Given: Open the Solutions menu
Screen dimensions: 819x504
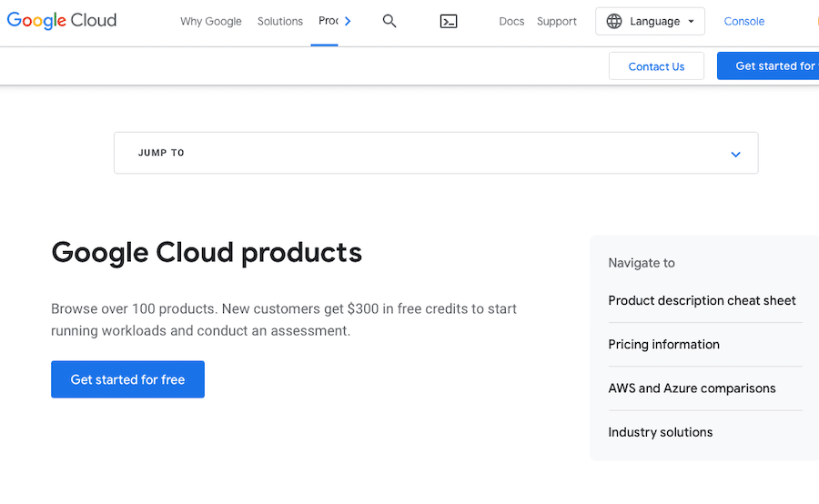Looking at the screenshot, I should 280,21.
